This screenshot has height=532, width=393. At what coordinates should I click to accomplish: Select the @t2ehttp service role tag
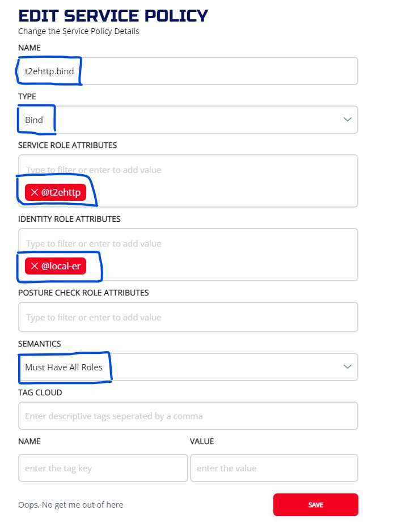(x=61, y=193)
